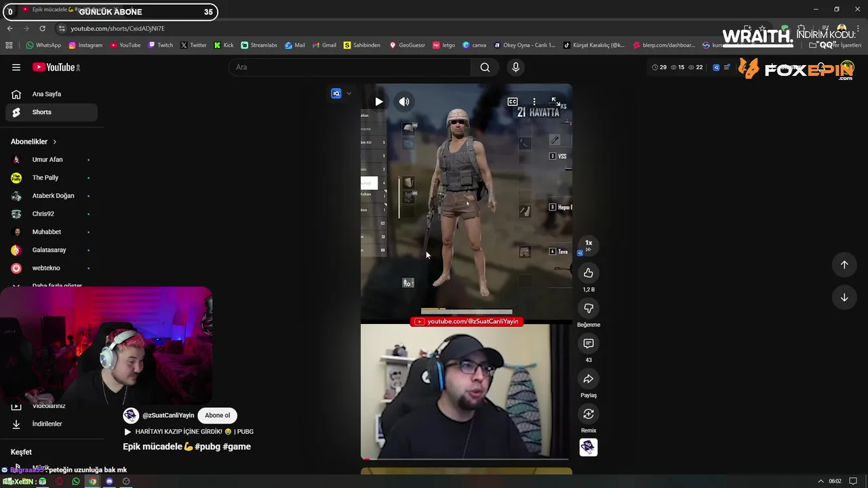Open the WhatsApp bookmark
This screenshot has width=868, height=488.
[43, 45]
